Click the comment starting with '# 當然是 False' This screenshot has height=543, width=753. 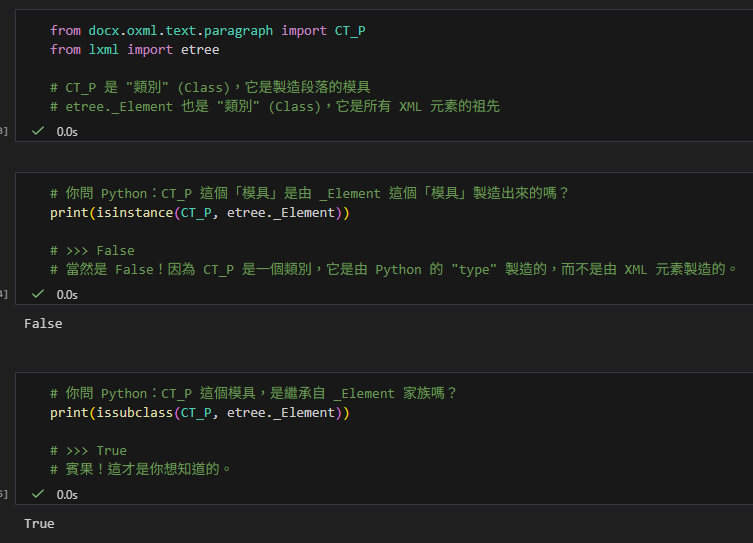(392, 269)
